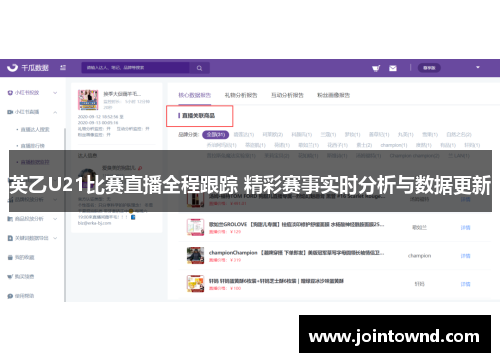Open the mail envelope icon in header
The width and height of the screenshot is (500, 362).
point(393,68)
